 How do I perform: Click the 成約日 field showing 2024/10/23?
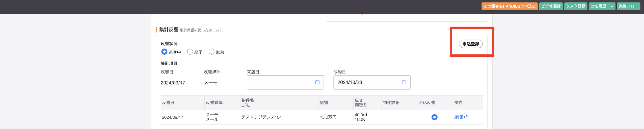[371, 82]
